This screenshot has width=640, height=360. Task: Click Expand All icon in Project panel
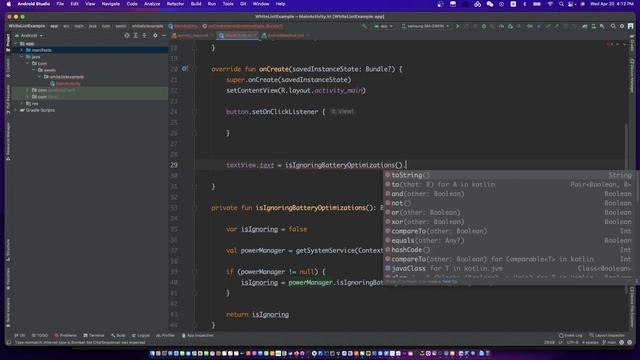point(136,36)
